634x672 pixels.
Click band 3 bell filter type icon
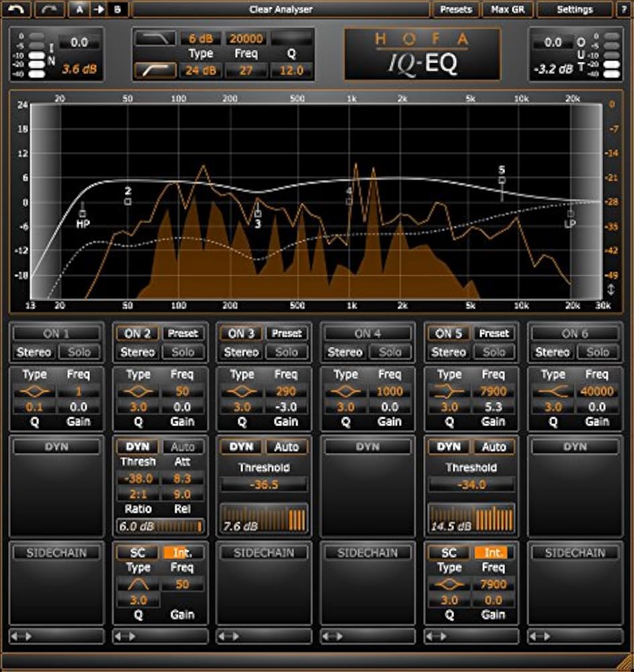point(242,391)
